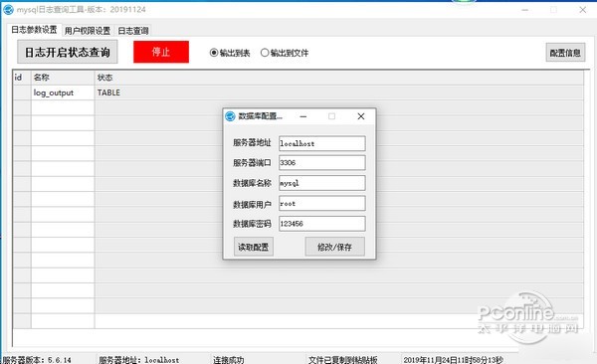Viewport: 597px width, 364px height.
Task: Close the 数据库配置 dialog
Action: click(x=361, y=116)
